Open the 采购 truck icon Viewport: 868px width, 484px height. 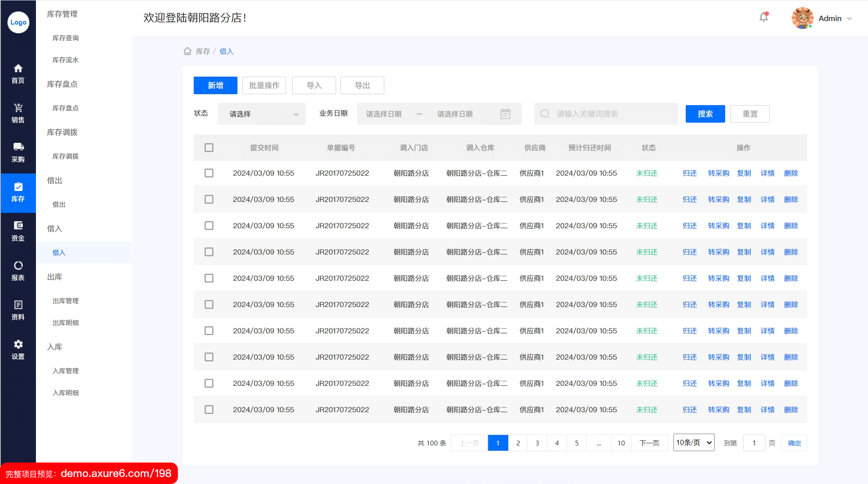[x=18, y=147]
